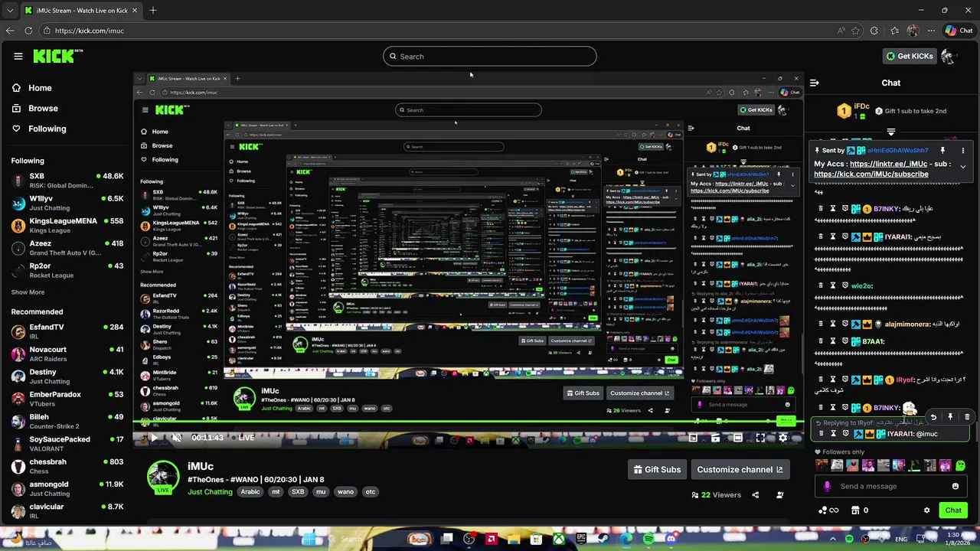Open the clip creation icon in player
This screenshot has width=980, height=551.
(715, 438)
